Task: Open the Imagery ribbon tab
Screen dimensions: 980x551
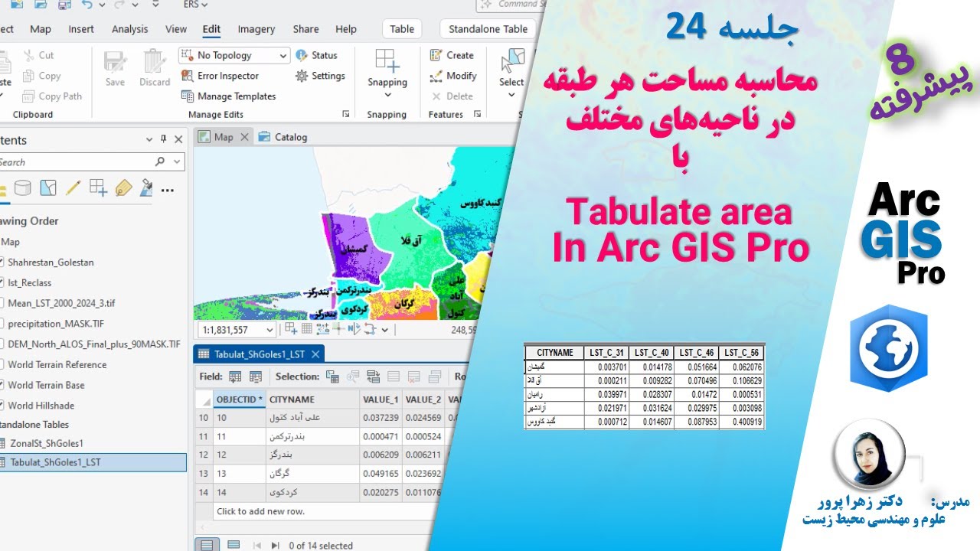Action: click(256, 29)
